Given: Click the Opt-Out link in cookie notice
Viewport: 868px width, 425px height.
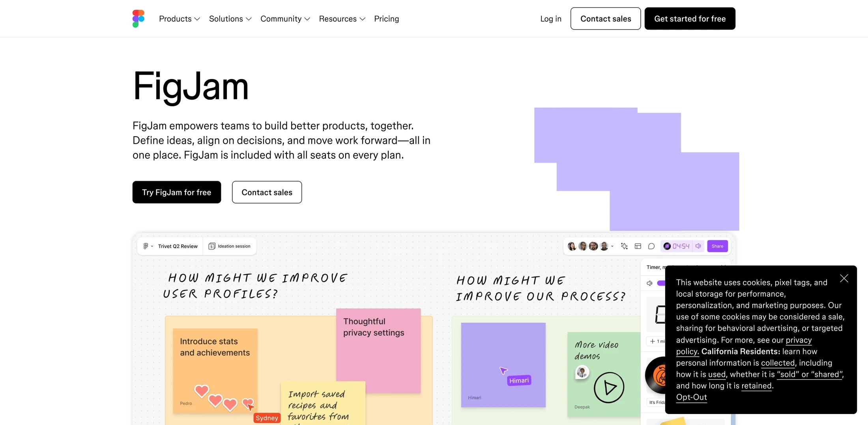Looking at the screenshot, I should point(691,397).
